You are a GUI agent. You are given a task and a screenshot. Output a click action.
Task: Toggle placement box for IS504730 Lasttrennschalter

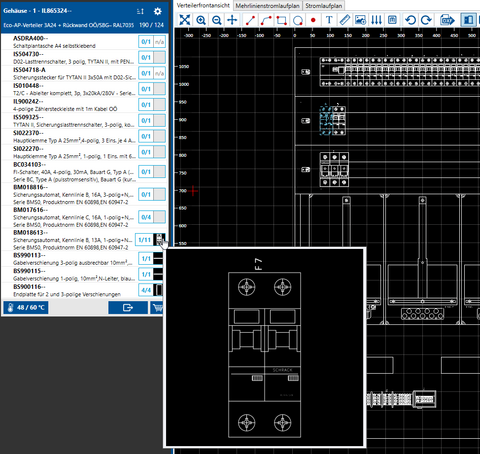pos(159,57)
